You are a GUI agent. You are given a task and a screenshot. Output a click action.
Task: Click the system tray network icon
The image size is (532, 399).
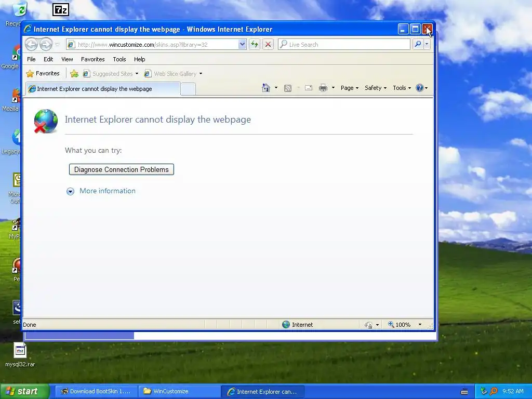484,392
